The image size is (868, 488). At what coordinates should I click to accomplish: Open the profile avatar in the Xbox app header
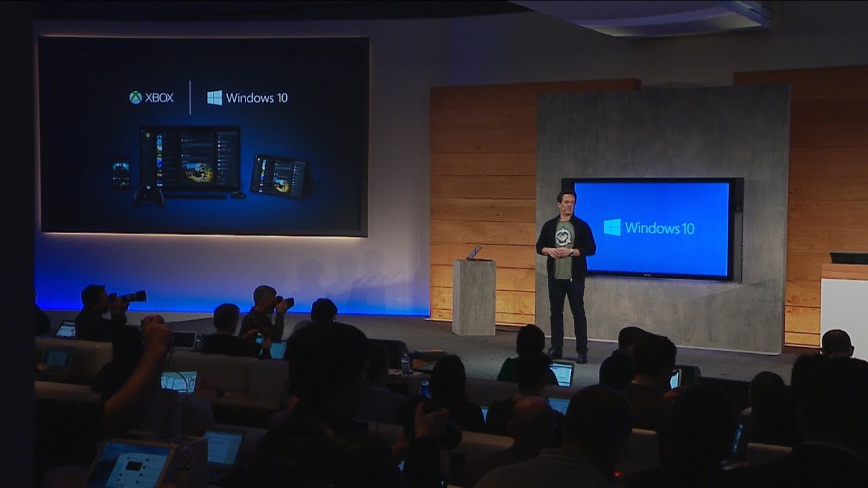pyautogui.click(x=147, y=136)
